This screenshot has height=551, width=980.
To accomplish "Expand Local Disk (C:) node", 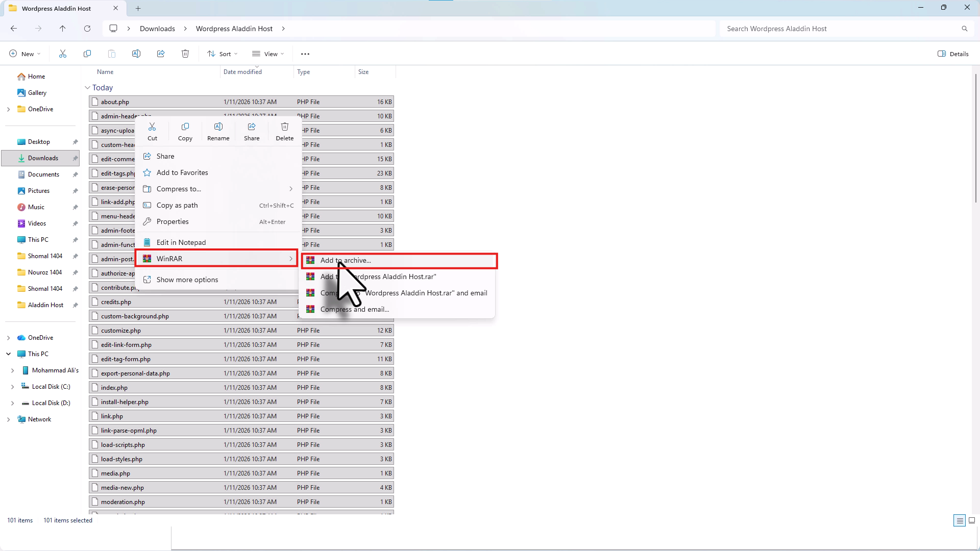I will [x=12, y=387].
